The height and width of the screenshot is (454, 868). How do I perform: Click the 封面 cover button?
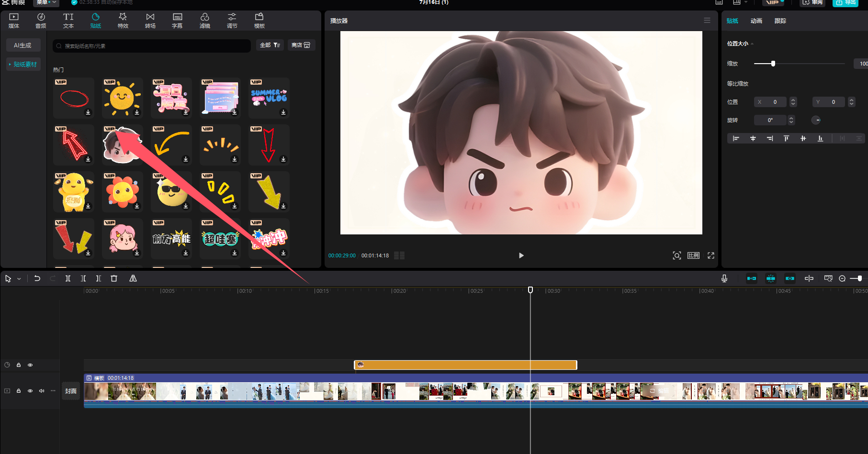coord(71,391)
